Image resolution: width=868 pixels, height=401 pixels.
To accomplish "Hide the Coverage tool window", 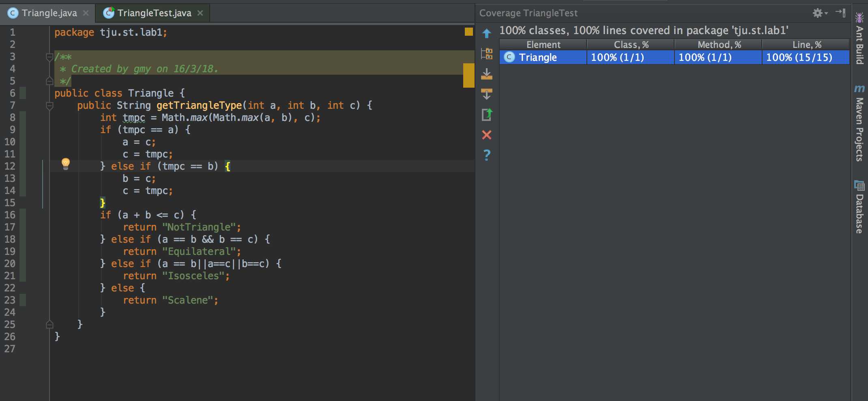I will (840, 13).
